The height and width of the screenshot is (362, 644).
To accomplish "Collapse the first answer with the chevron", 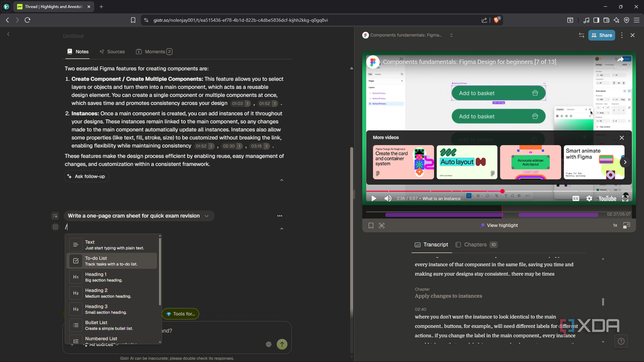I will pyautogui.click(x=282, y=180).
